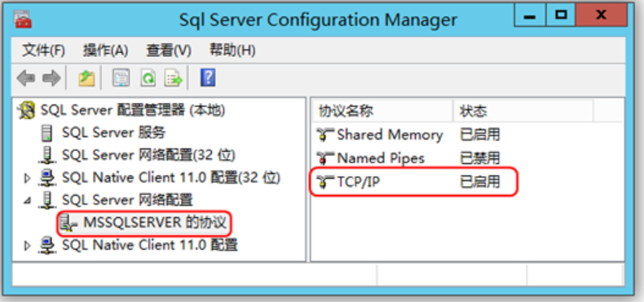Click the Up one level folder icon

pos(86,78)
